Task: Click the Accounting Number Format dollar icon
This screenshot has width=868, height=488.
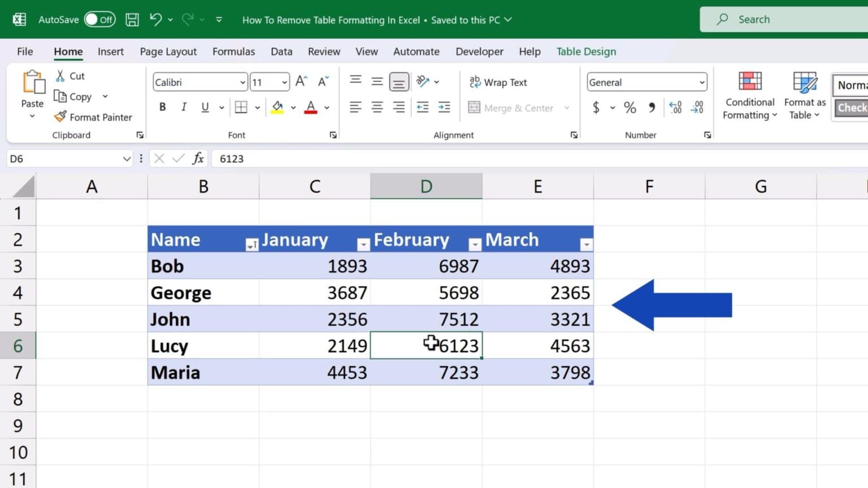Action: [595, 107]
